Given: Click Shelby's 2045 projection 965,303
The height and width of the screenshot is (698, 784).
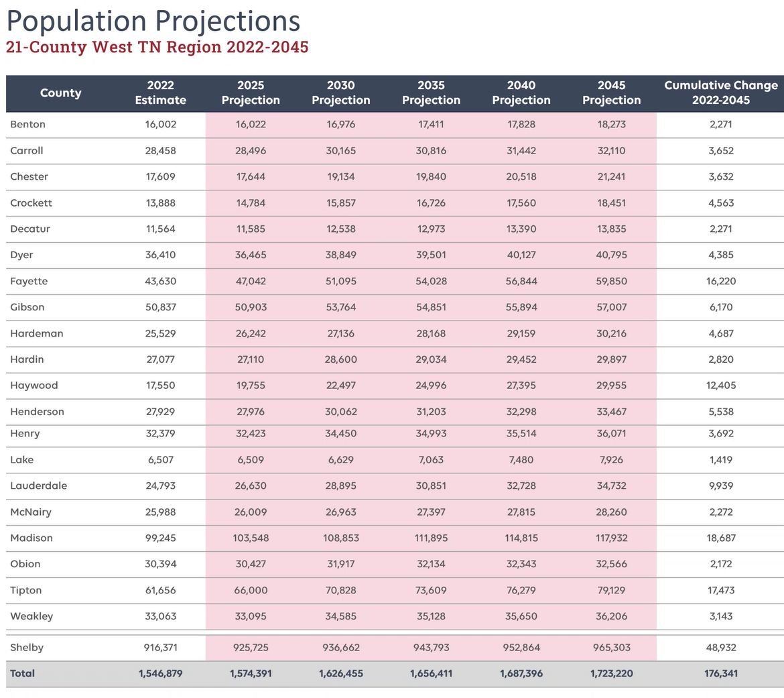Looking at the screenshot, I should pos(611,648).
